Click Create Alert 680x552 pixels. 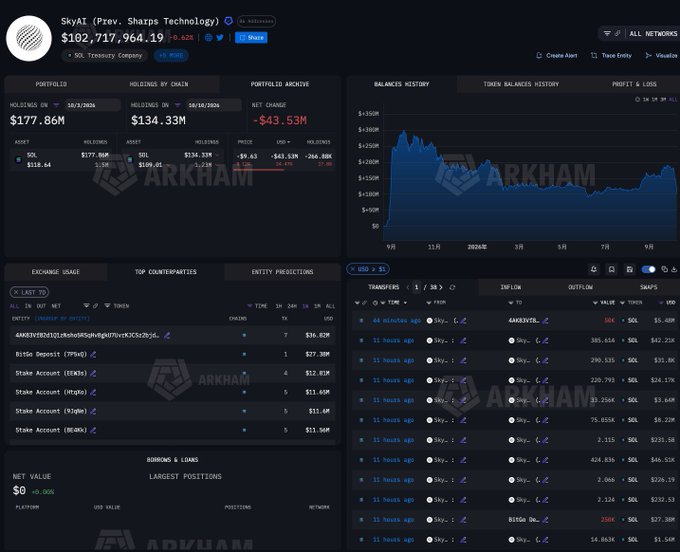557,56
